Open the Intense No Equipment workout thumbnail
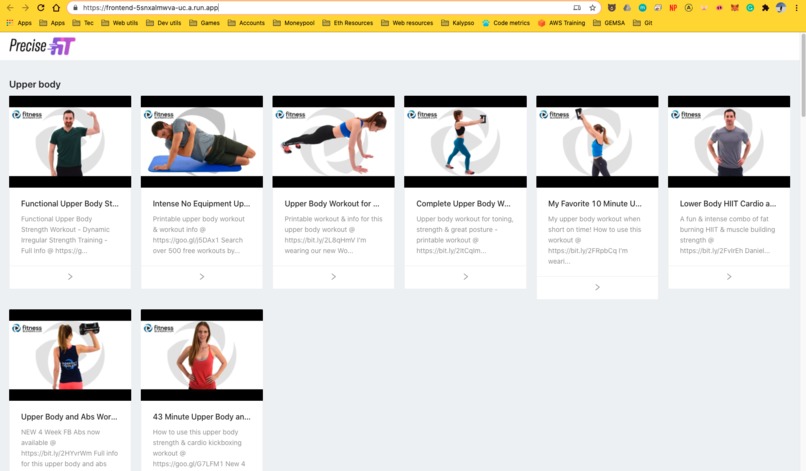806x471 pixels. (202, 141)
